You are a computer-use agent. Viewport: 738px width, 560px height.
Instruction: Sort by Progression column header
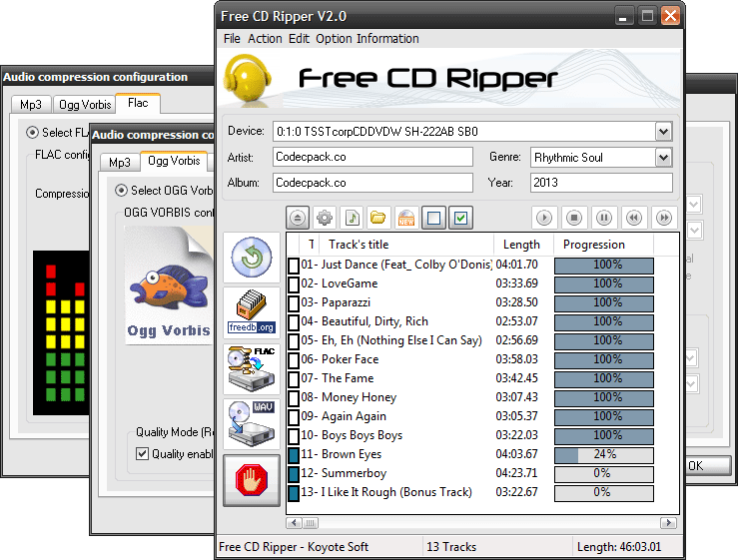(x=603, y=245)
